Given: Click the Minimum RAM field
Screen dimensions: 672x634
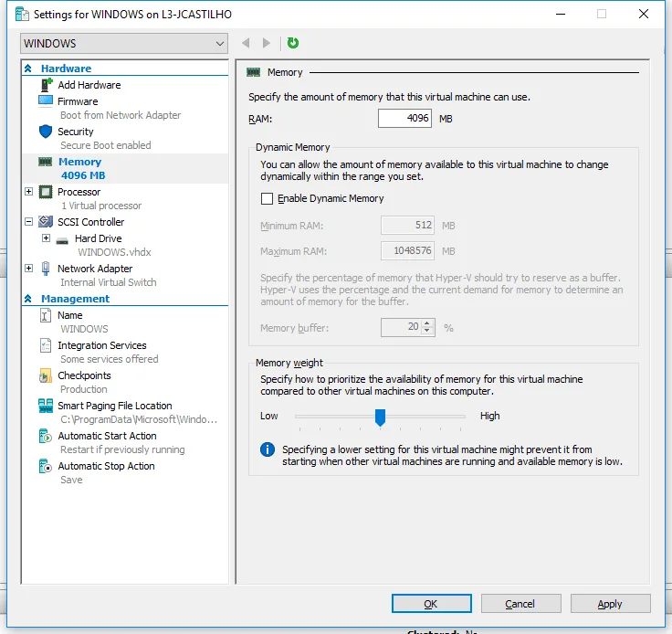Looking at the screenshot, I should tap(407, 226).
